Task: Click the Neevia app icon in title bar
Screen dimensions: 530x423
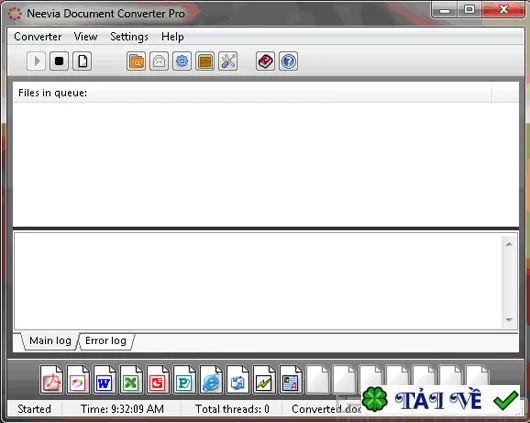Action: click(x=15, y=14)
